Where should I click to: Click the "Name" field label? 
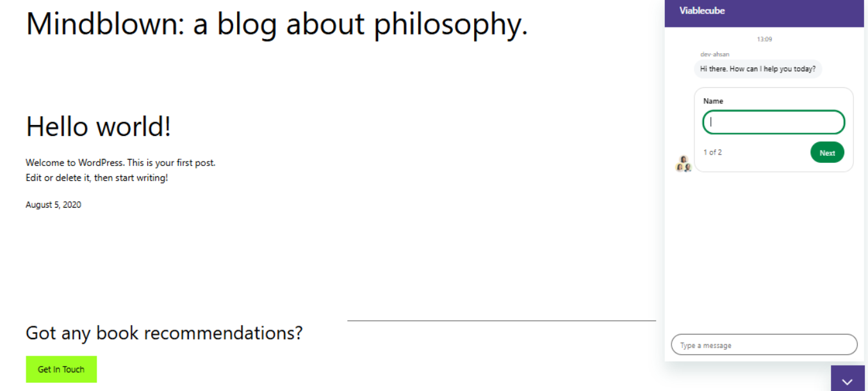click(713, 101)
